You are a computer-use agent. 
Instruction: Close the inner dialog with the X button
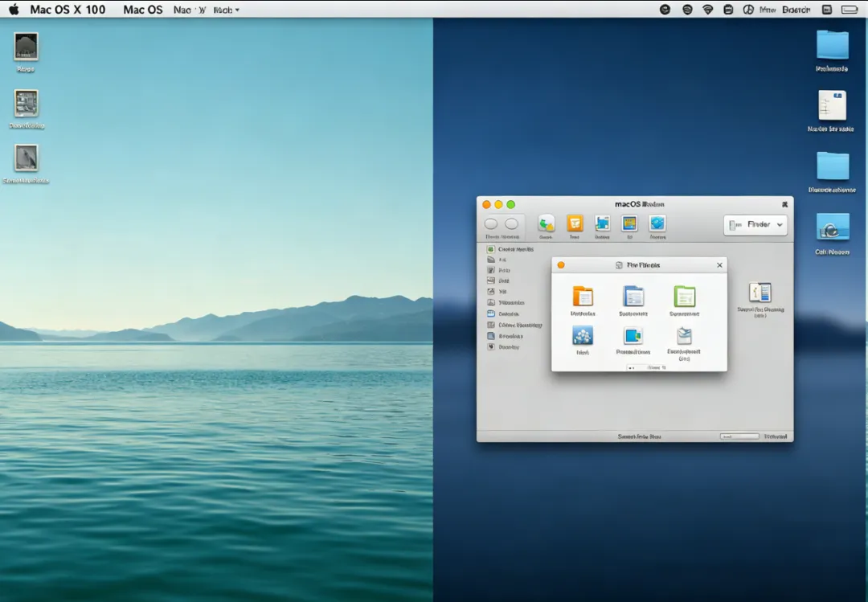719,265
